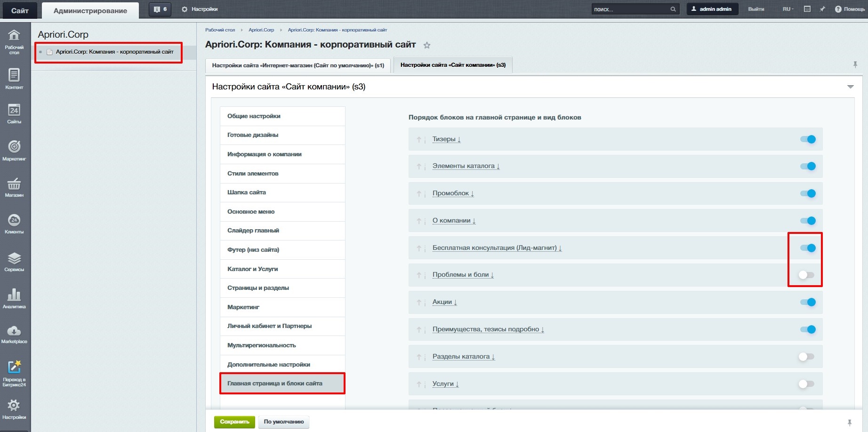Click the По умолчанию button
Screen dimensions: 868x432
pyautogui.click(x=283, y=422)
